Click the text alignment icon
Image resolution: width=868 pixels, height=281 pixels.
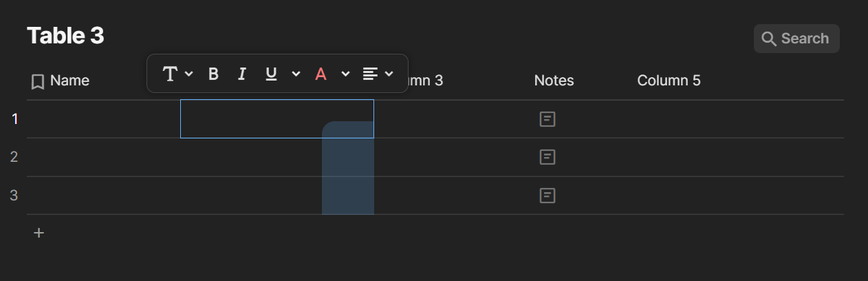point(371,74)
